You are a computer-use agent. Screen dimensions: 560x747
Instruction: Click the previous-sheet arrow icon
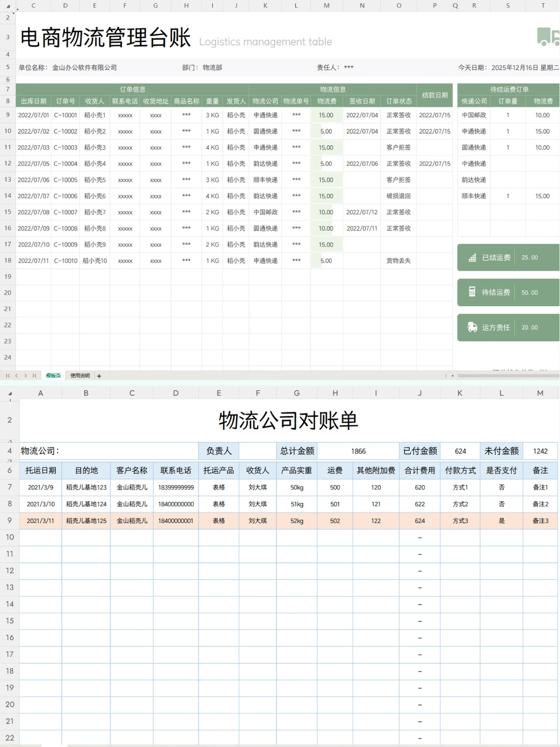(x=16, y=375)
